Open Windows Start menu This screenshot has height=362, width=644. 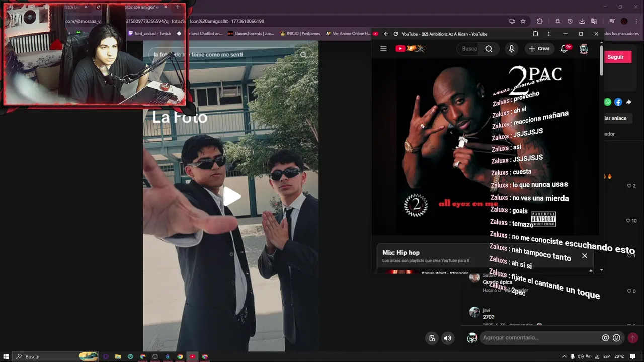tap(6, 356)
